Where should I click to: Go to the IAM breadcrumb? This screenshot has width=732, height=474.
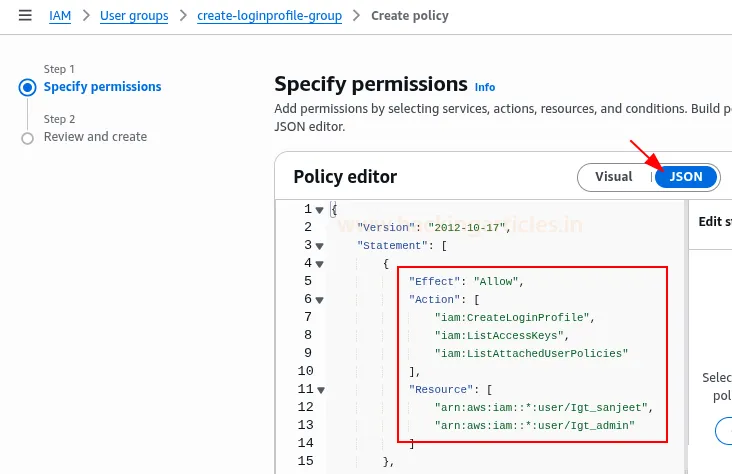(x=60, y=16)
